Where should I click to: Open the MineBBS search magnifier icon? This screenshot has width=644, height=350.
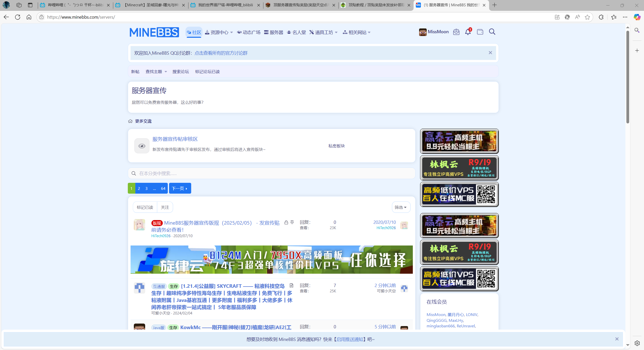point(492,32)
